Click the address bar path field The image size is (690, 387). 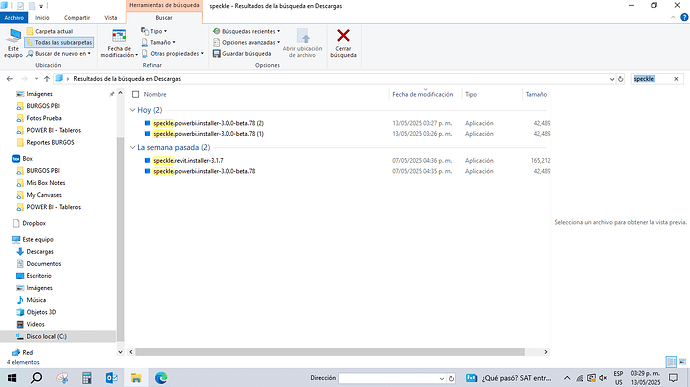pyautogui.click(x=334, y=79)
